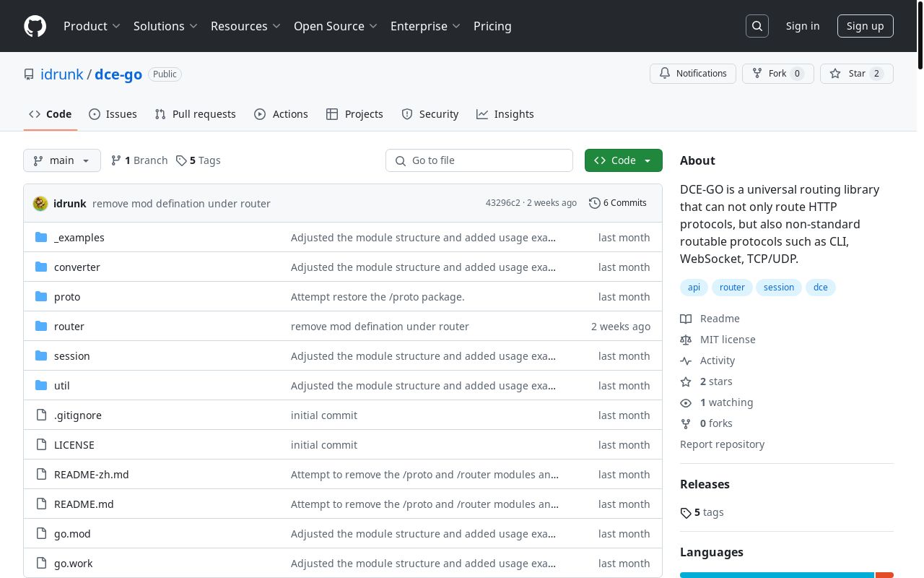This screenshot has width=924, height=578.
Task: Fork the repository
Action: (x=777, y=74)
